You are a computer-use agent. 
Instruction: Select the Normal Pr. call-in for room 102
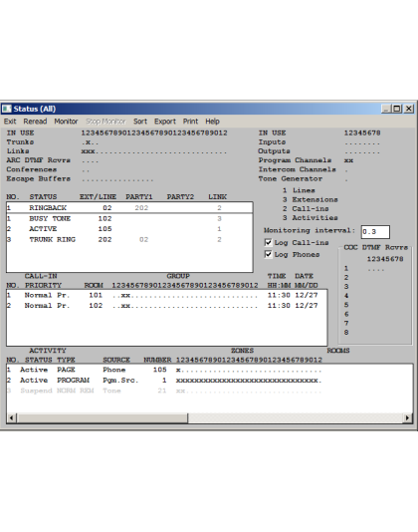166,306
